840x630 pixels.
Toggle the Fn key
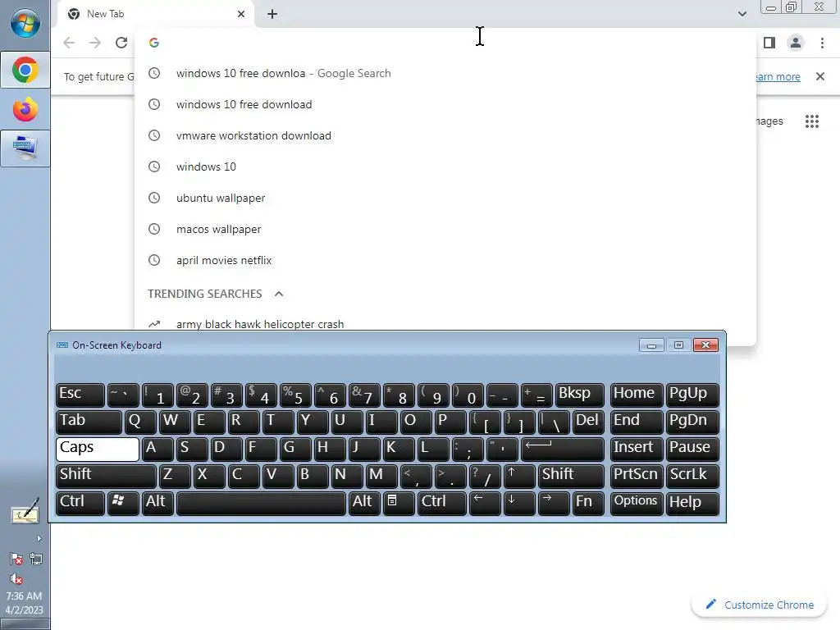tap(588, 503)
